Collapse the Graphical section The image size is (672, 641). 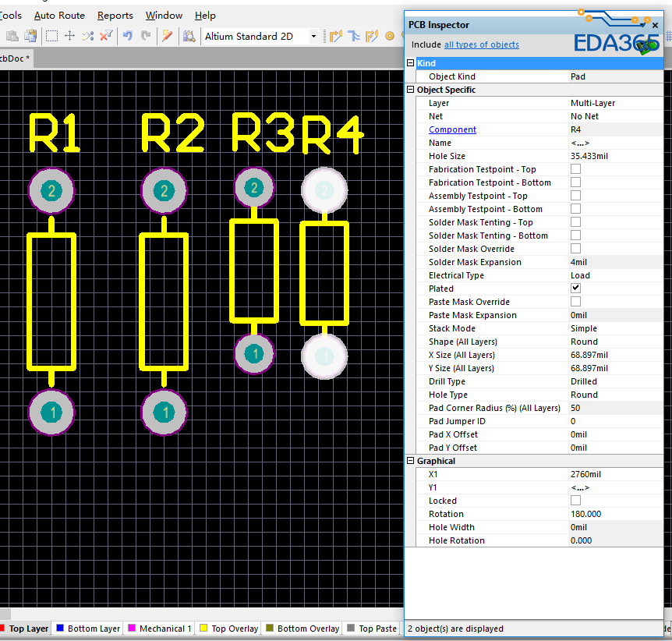click(x=411, y=461)
